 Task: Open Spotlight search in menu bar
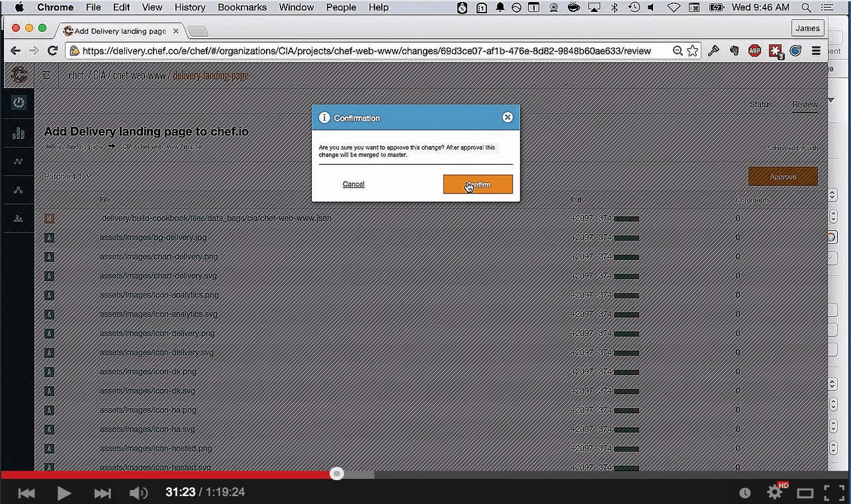pos(806,7)
